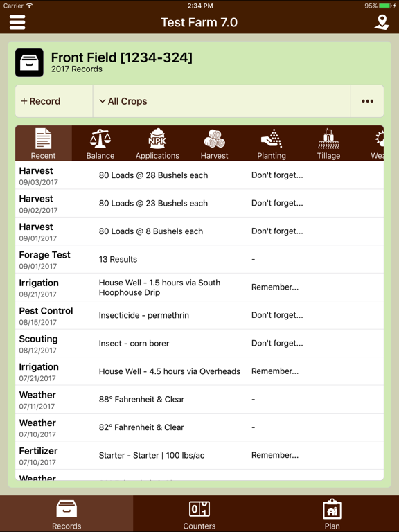399x532 pixels.
Task: Expand the All Crops dropdown
Action: click(x=222, y=101)
